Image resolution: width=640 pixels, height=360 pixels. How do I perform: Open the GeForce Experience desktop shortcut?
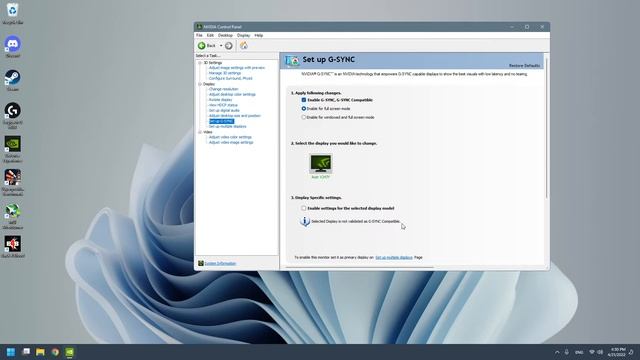pyautogui.click(x=13, y=144)
